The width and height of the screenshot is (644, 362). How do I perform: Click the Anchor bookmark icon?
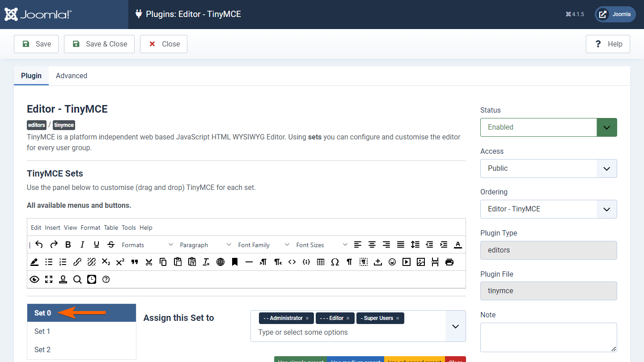tap(235, 262)
